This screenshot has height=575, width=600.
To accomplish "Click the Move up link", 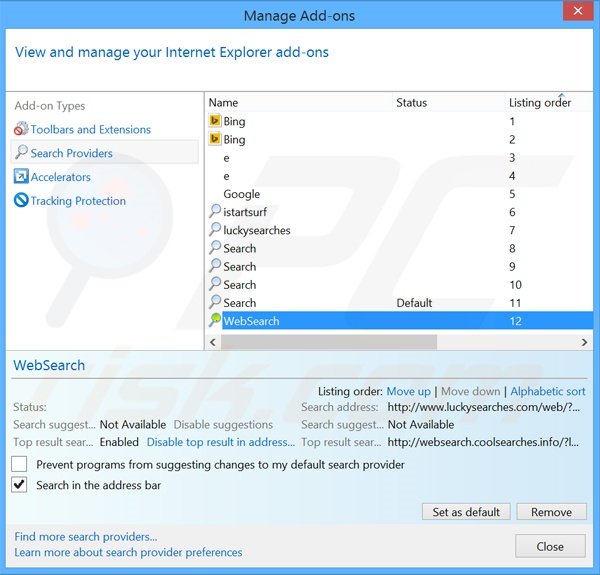I will pos(408,391).
